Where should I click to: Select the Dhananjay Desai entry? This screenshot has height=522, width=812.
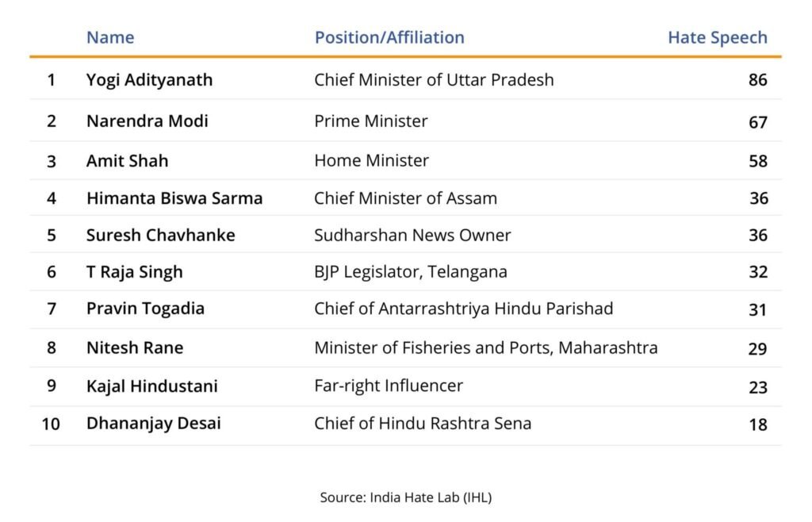[x=153, y=424]
